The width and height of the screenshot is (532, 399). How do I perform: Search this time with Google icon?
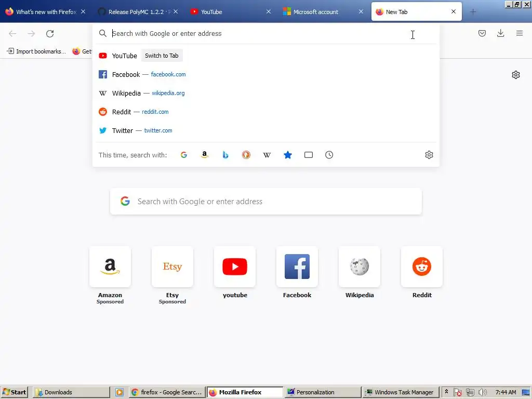tap(184, 155)
